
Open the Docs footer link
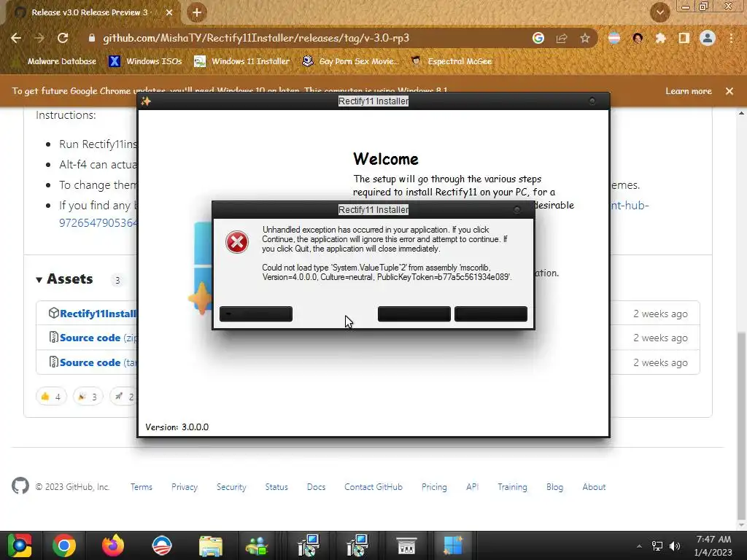[317, 487]
